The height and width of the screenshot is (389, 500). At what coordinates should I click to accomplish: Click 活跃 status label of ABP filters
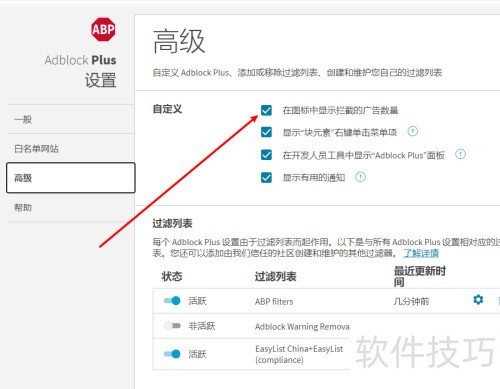(197, 301)
